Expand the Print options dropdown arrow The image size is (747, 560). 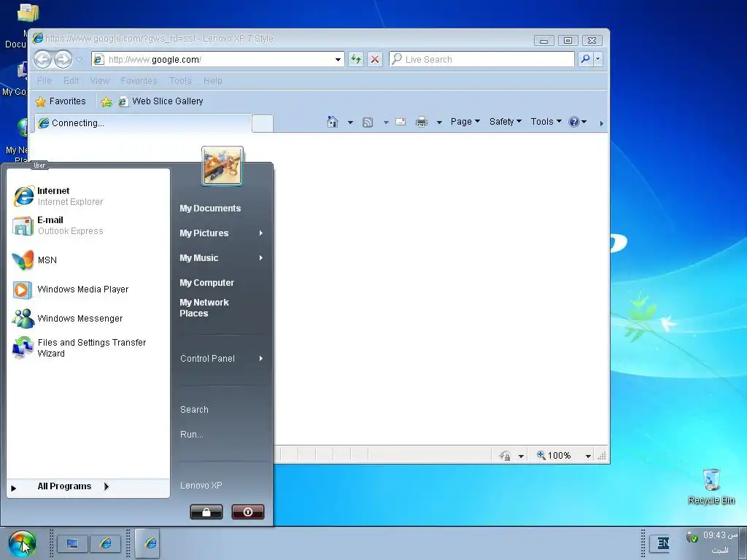click(439, 122)
